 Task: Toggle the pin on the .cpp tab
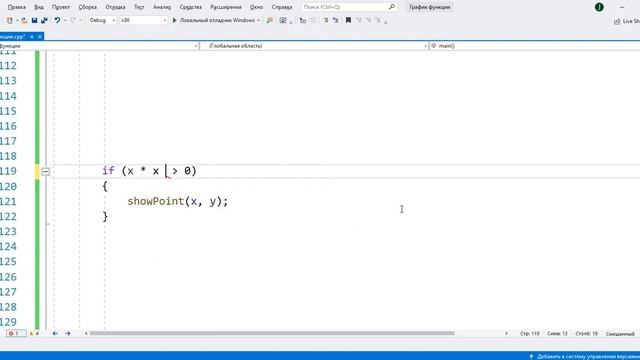pyautogui.click(x=32, y=37)
